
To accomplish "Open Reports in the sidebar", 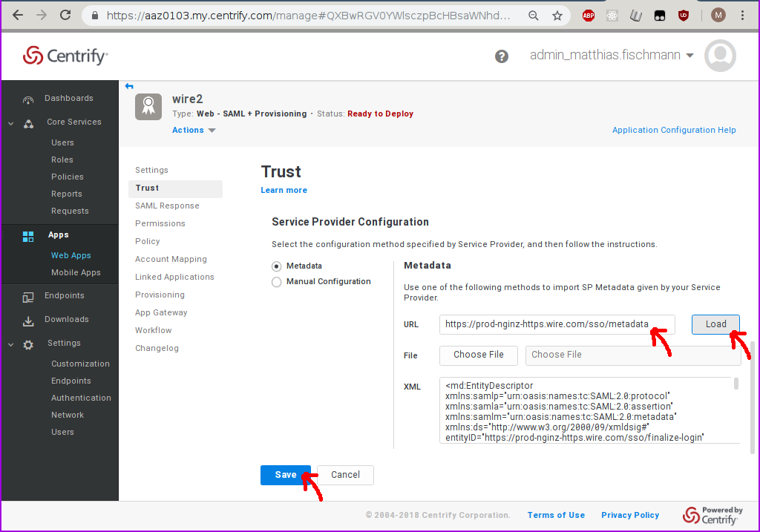I will [x=66, y=194].
